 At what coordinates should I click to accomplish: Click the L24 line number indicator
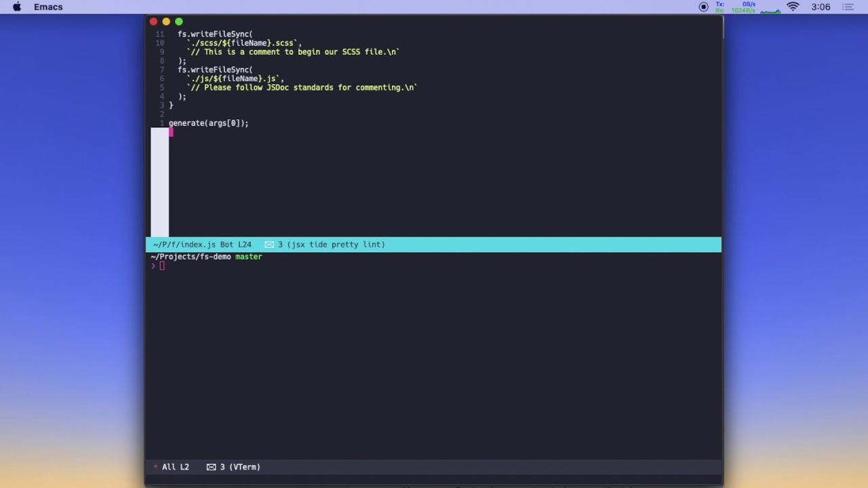point(245,245)
